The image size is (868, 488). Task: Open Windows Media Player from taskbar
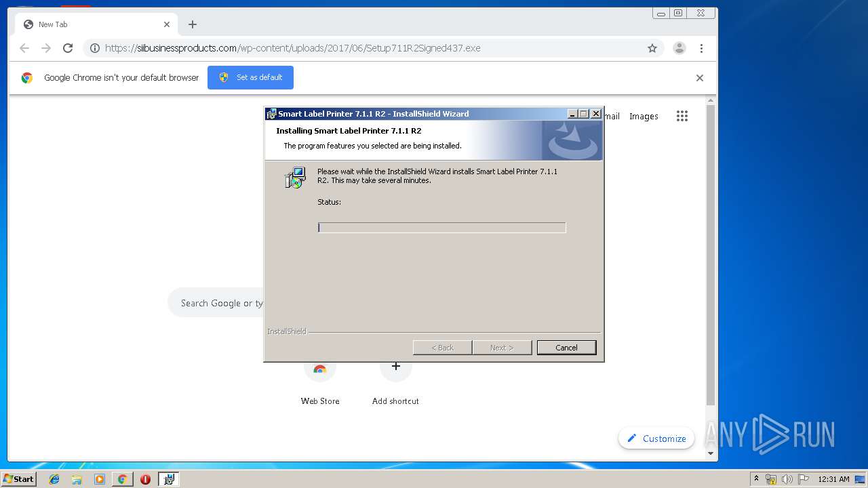tap(100, 479)
